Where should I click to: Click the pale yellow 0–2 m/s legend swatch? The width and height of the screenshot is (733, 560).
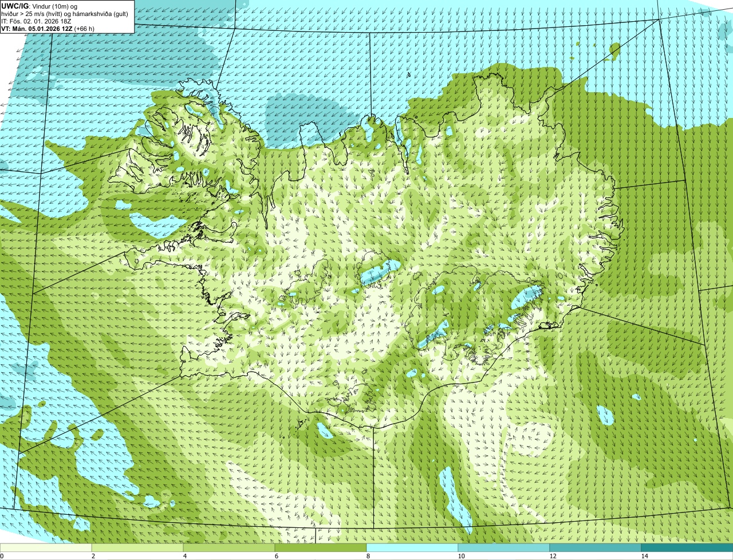click(46, 547)
